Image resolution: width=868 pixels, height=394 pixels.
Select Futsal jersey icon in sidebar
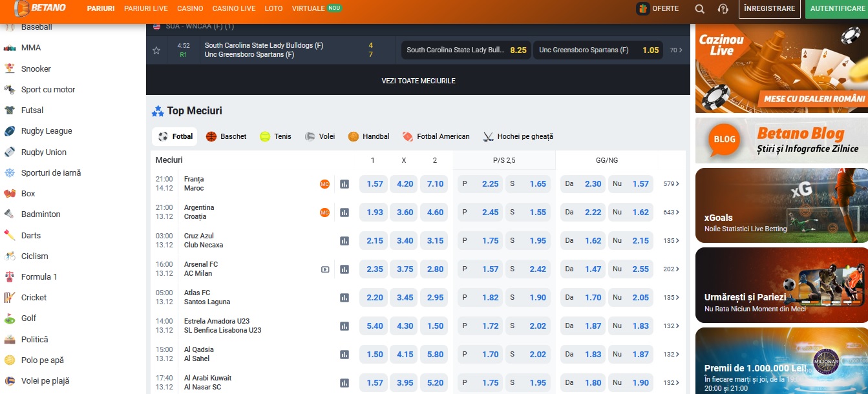[x=10, y=110]
